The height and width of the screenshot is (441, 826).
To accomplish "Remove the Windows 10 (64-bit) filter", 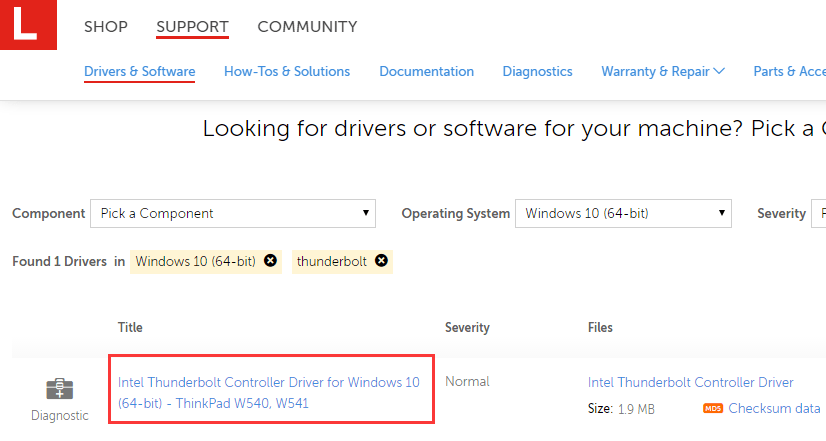I will click(270, 261).
